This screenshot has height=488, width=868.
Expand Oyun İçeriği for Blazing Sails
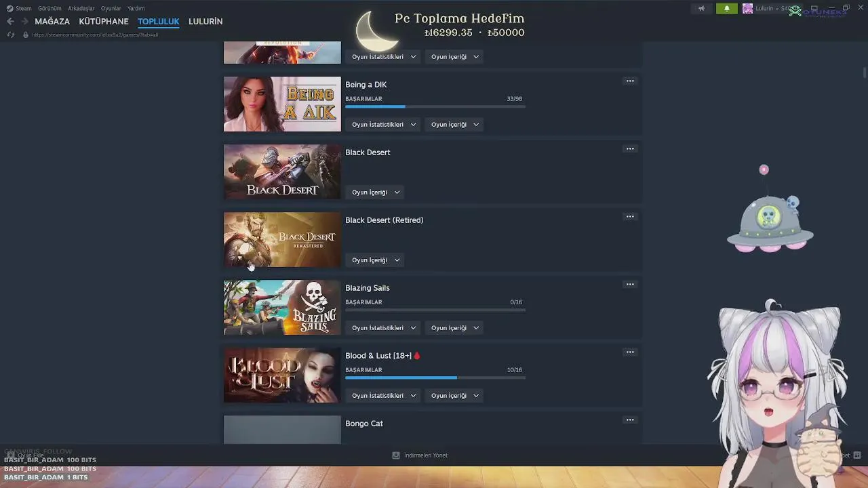[455, 328]
